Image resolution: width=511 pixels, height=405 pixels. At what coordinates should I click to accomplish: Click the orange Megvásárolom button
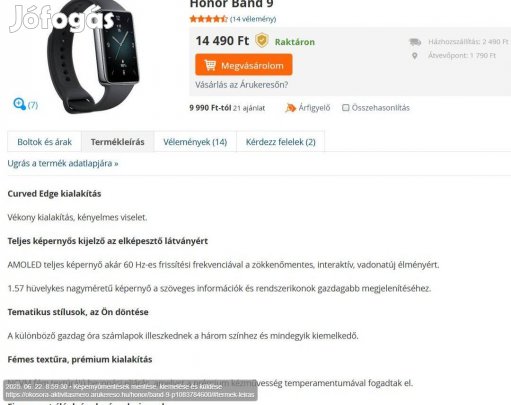pyautogui.click(x=244, y=65)
